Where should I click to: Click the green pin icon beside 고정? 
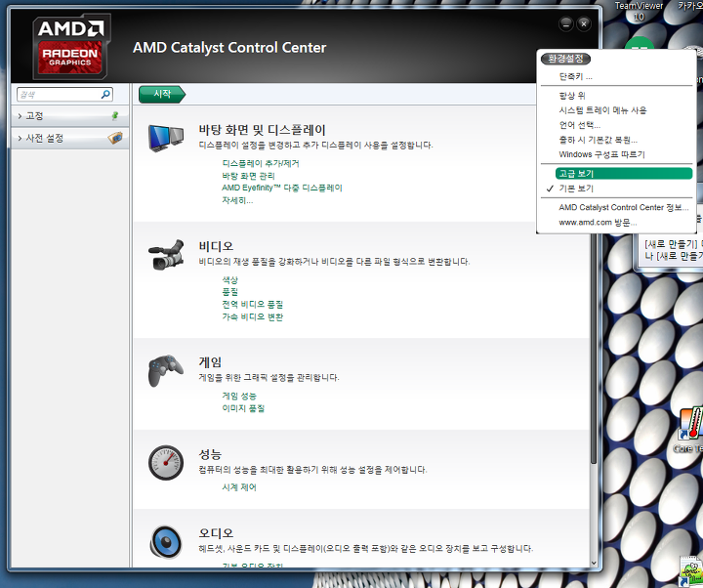[115, 115]
